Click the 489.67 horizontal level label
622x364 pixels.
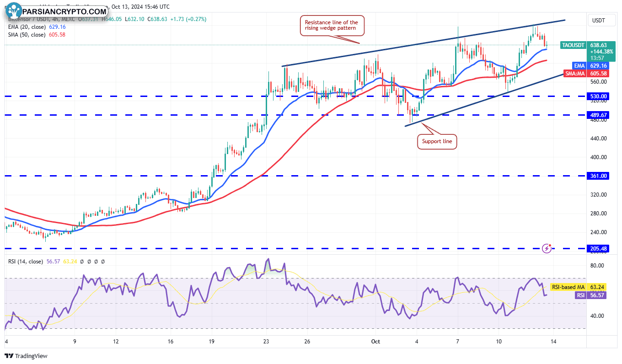(x=599, y=115)
